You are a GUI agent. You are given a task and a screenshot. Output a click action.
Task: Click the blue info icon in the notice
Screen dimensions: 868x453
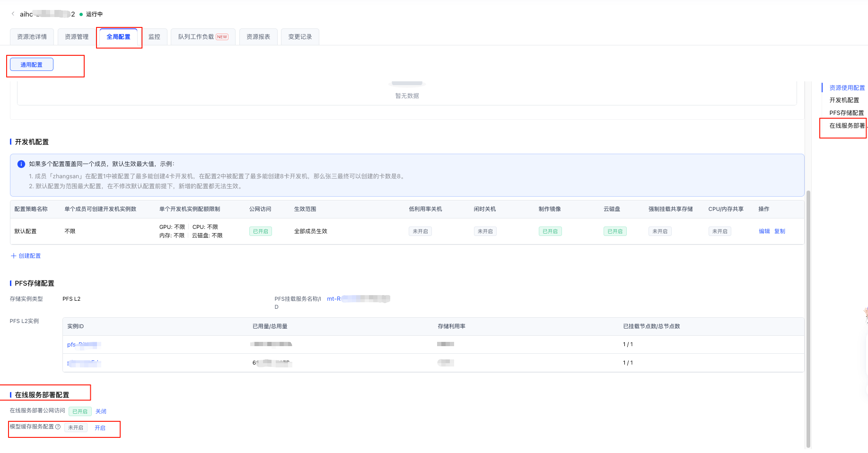coord(21,164)
